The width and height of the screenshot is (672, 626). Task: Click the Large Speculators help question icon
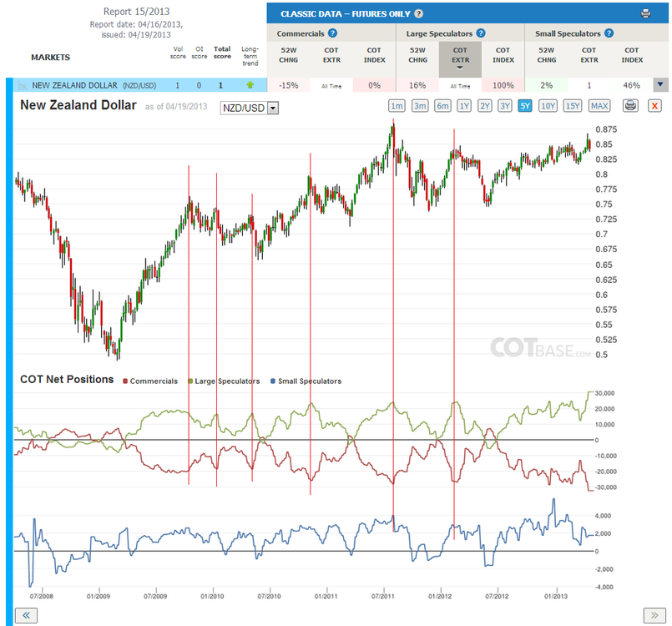click(481, 33)
